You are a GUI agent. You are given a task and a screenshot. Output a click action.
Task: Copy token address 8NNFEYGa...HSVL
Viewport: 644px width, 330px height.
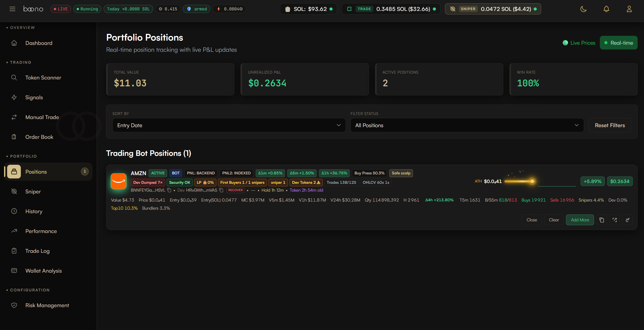169,190
